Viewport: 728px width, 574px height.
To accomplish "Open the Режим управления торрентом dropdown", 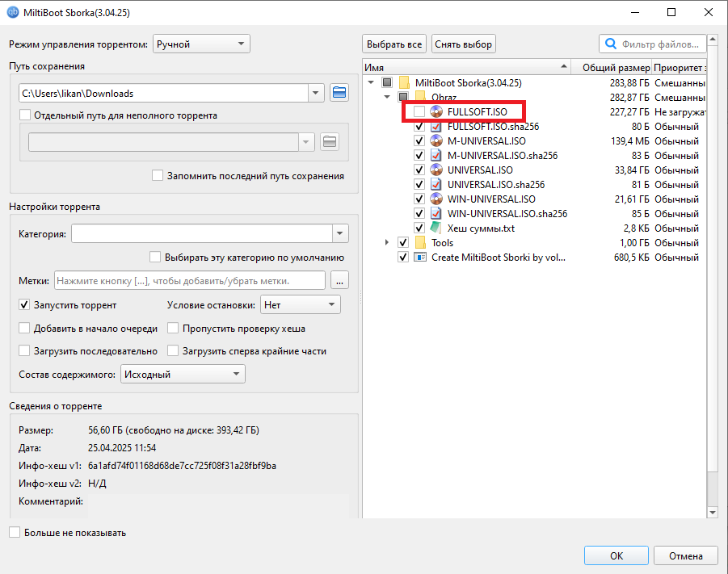I will 201,44.
